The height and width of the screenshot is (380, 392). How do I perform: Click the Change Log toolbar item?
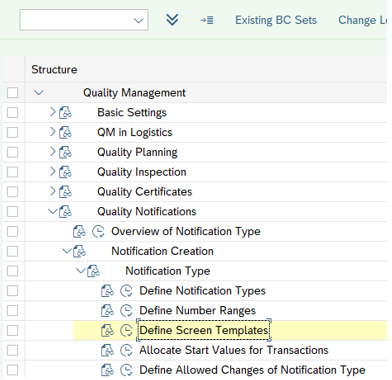[x=364, y=20]
